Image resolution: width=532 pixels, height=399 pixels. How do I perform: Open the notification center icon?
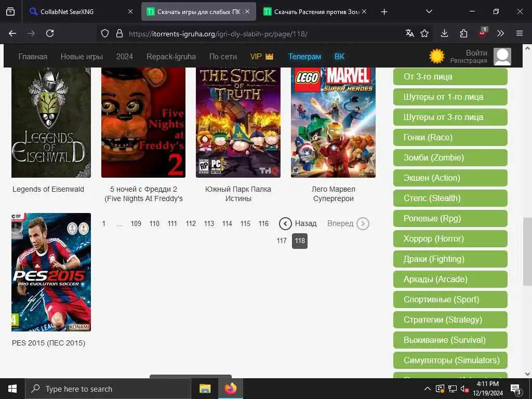[x=516, y=390]
